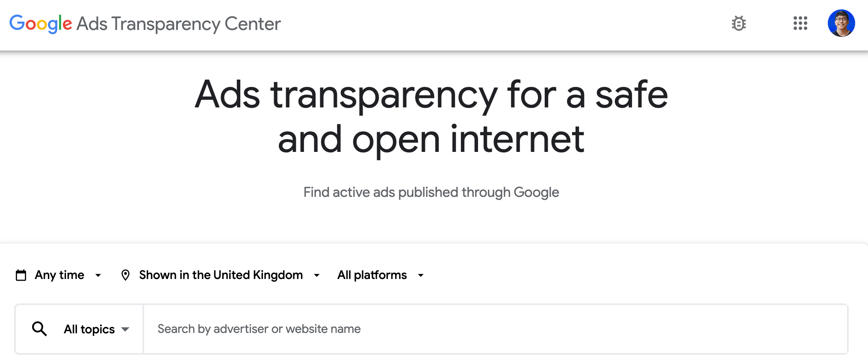868x362 pixels.
Task: Open the Shown in the United Kingdom dropdown
Action: (x=221, y=275)
